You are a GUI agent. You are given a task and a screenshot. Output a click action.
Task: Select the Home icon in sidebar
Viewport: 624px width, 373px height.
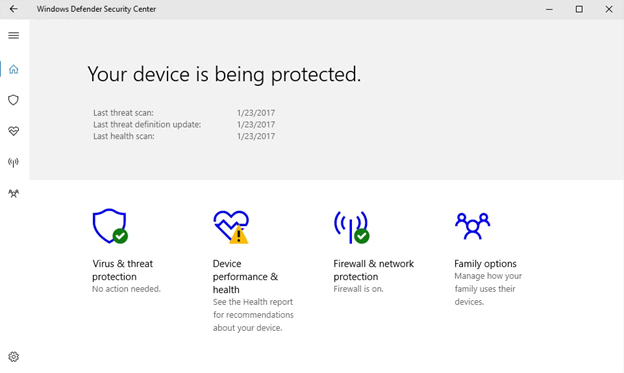14,69
